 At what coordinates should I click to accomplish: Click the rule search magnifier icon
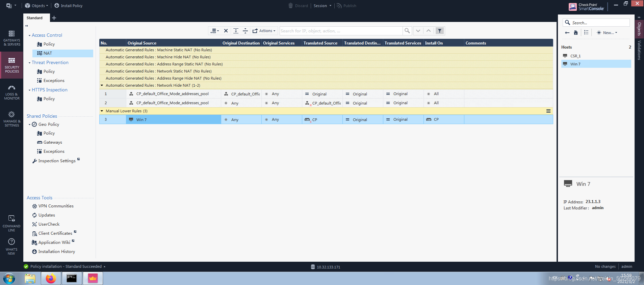[407, 31]
